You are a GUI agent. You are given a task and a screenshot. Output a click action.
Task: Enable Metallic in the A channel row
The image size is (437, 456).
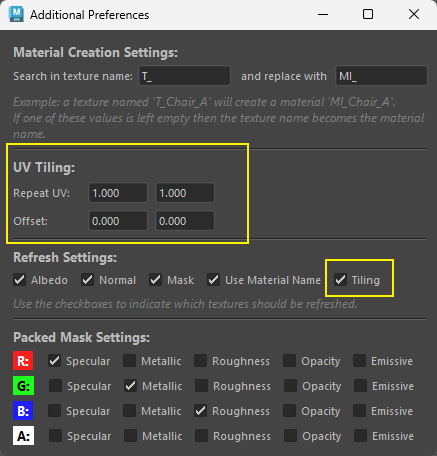(x=130, y=436)
